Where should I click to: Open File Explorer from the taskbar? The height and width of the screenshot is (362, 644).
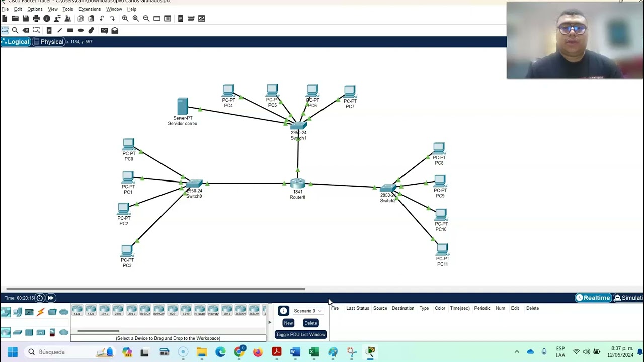point(202,352)
